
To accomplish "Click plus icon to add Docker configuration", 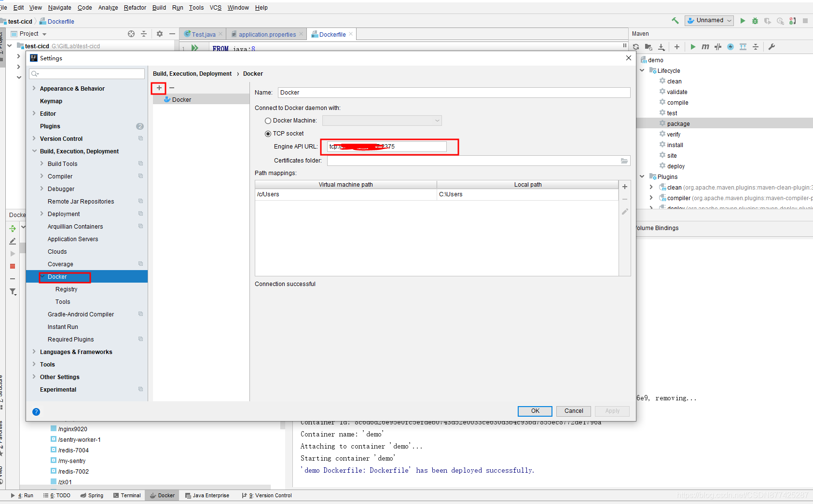I will click(x=159, y=88).
